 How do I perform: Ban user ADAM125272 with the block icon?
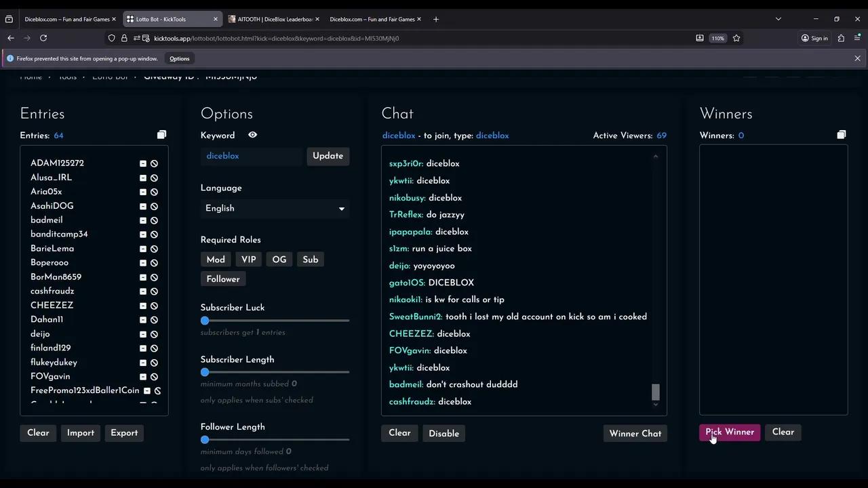(x=154, y=163)
